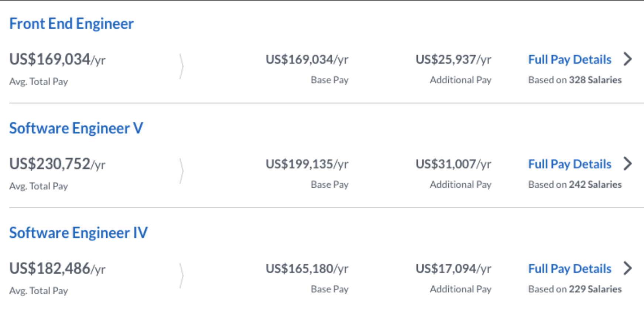Open Full Pay Details for Software Engineer V
644x309 pixels.
[x=570, y=164]
